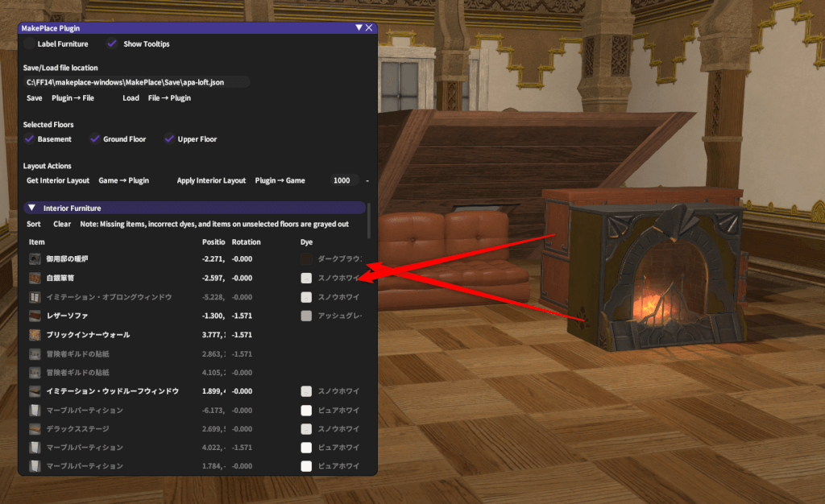Click the Item column header

pos(37,242)
